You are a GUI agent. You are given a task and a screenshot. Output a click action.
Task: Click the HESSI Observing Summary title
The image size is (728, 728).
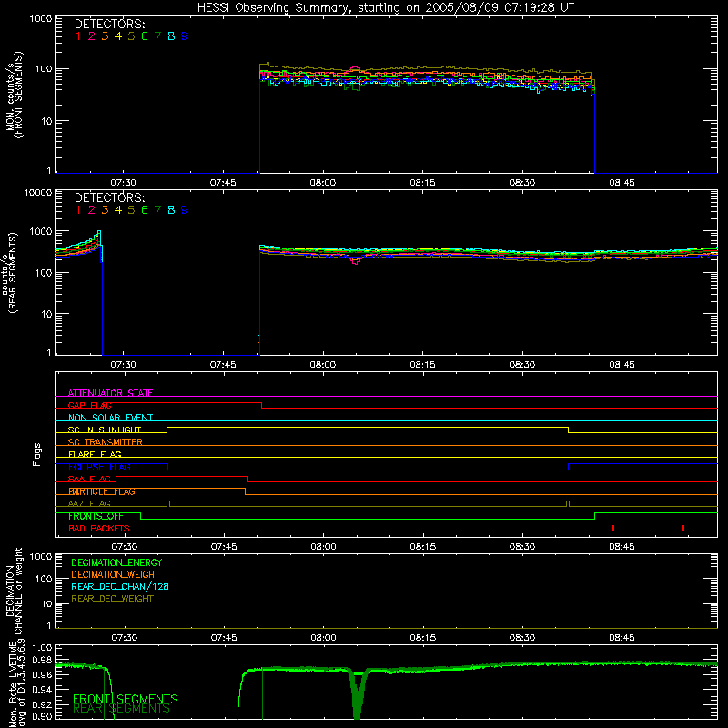pos(385,8)
